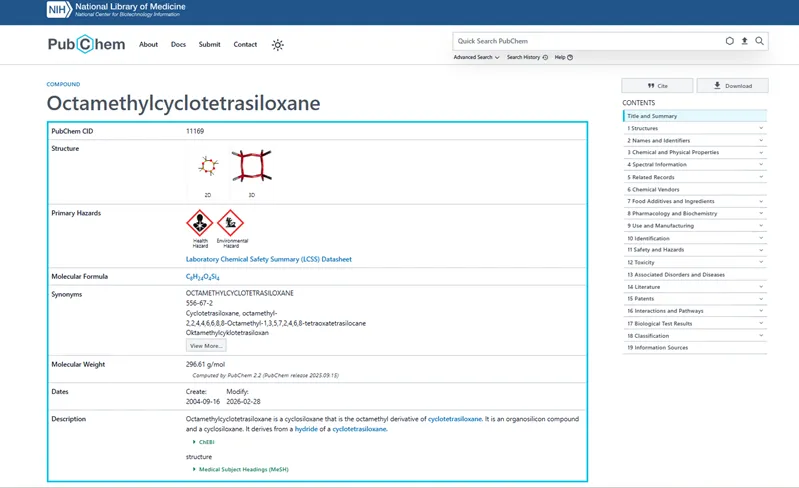Click the Health Hazard pictogram
Viewport: 799px width, 488px height.
(200, 223)
